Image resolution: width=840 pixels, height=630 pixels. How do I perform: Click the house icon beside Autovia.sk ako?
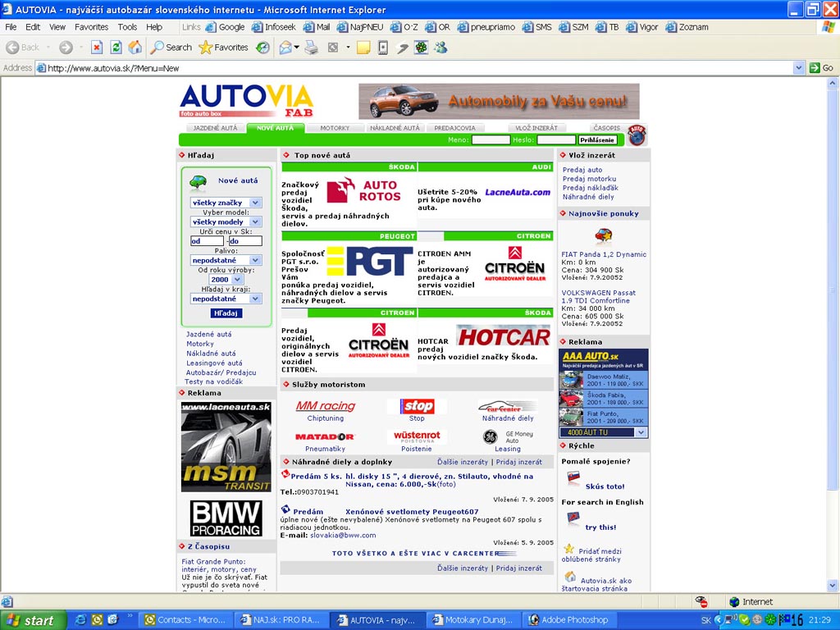(x=571, y=577)
